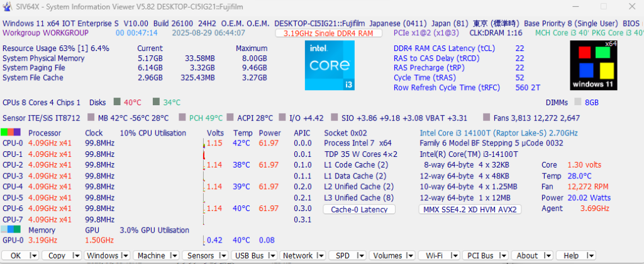Image resolution: width=644 pixels, height=264 pixels.
Task: Click the 3.0% GPU Utilisation heading
Action: (x=155, y=230)
